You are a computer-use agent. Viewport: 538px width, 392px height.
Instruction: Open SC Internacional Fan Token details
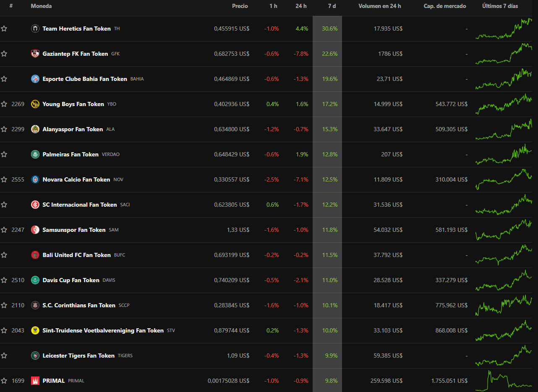80,205
